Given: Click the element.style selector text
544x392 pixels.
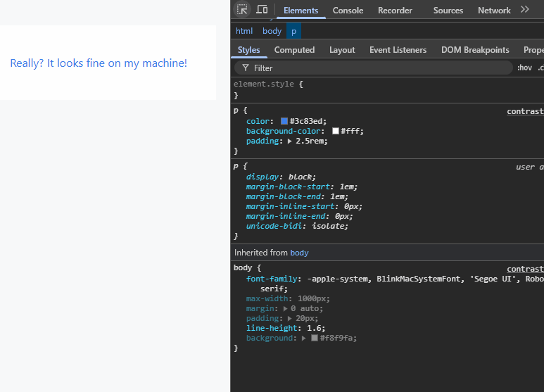Looking at the screenshot, I should click(x=264, y=84).
